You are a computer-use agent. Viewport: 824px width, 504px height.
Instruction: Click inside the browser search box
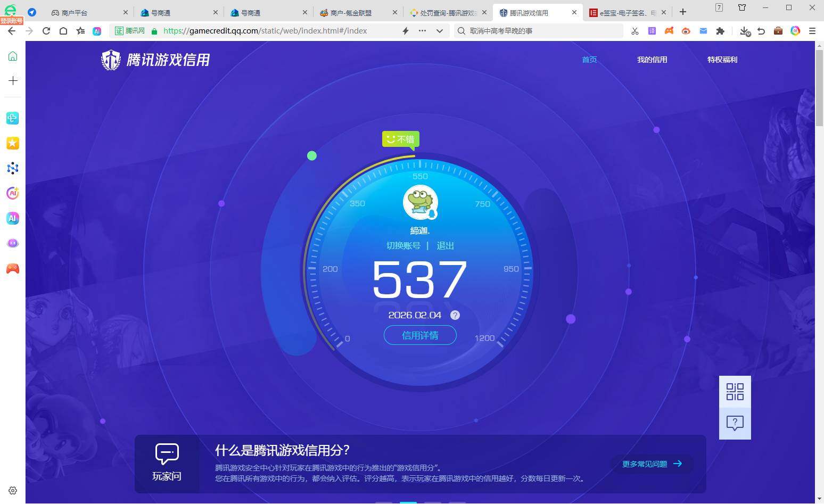click(538, 31)
